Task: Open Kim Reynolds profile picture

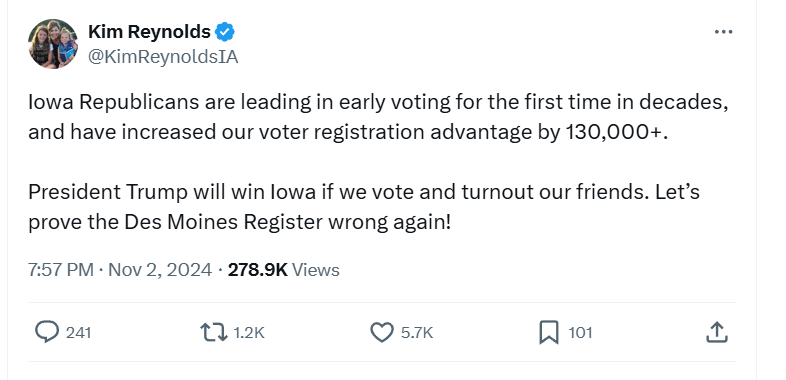Action: click(53, 44)
